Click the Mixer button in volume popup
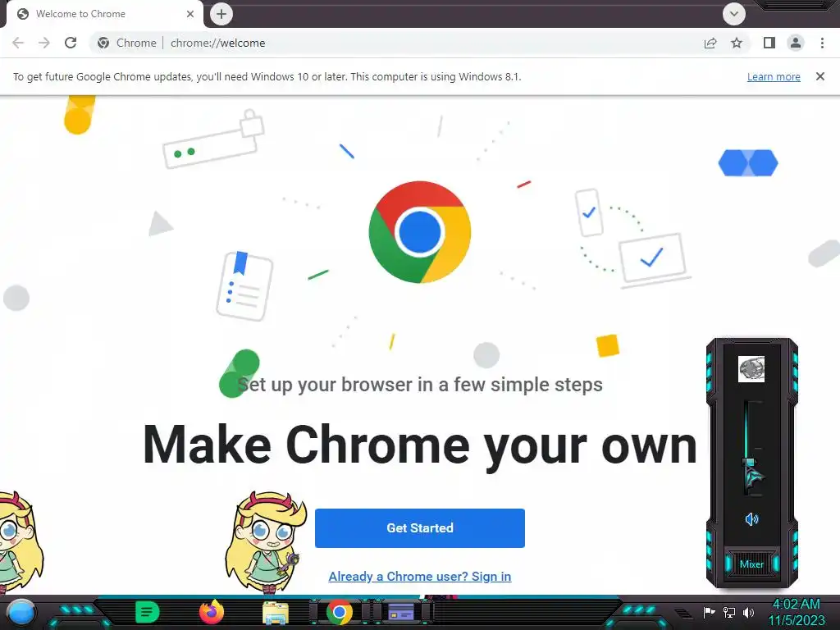 [x=751, y=564]
